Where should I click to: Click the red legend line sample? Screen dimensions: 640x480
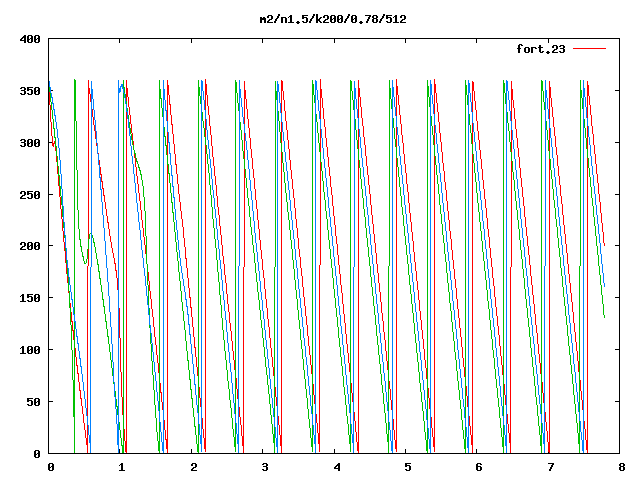click(589, 49)
